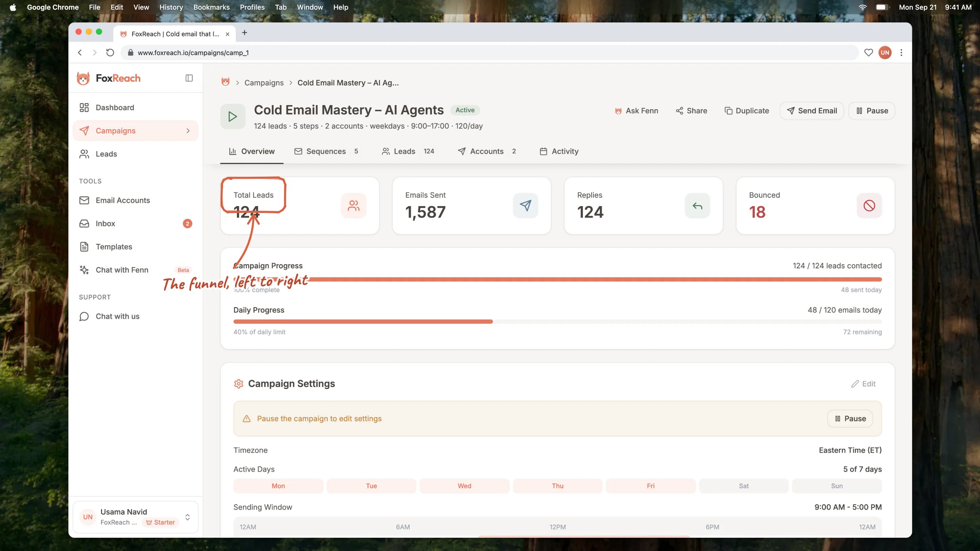Click the Emails Sent value 1,587
This screenshot has width=980, height=551.
[x=425, y=212]
